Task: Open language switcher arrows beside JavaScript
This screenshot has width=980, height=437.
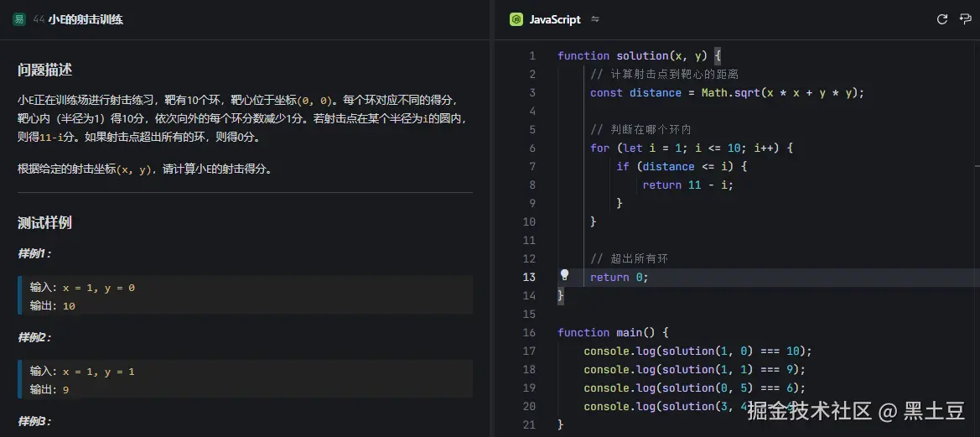Action: click(x=595, y=19)
